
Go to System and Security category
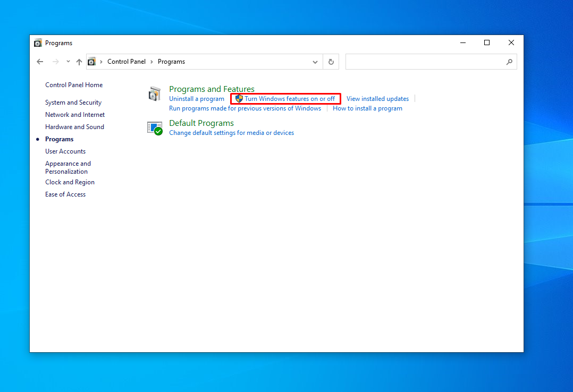click(x=73, y=103)
